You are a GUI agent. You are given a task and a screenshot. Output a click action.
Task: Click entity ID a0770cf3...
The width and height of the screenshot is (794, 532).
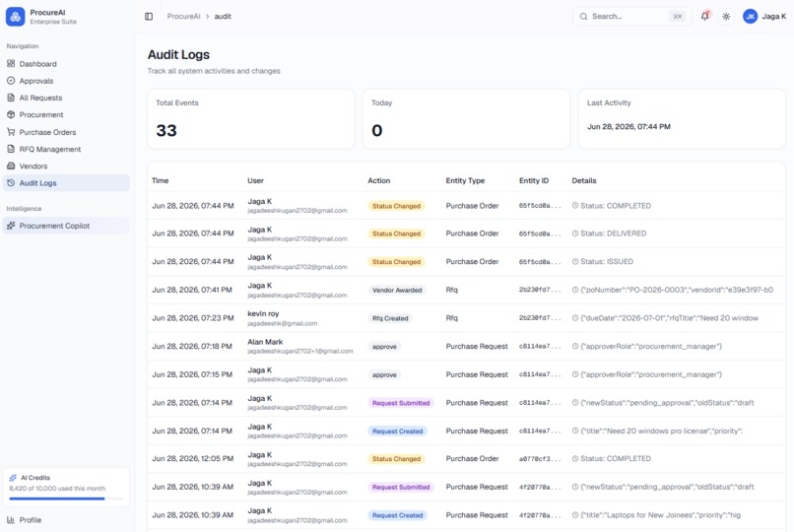[x=540, y=458]
